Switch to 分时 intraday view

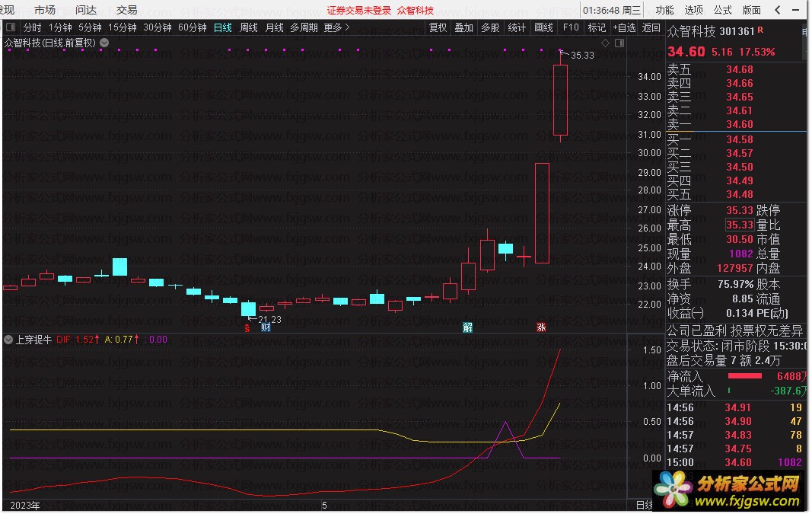[x=32, y=27]
